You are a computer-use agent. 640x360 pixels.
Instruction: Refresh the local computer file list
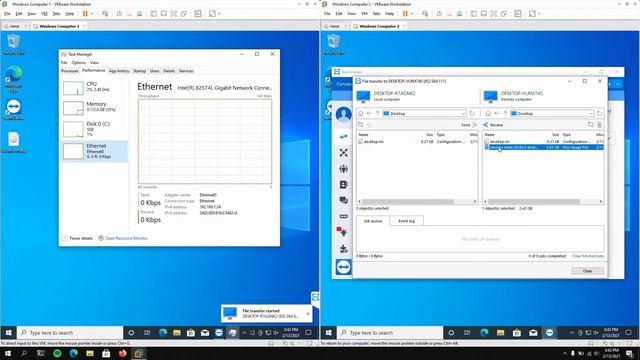[472, 113]
